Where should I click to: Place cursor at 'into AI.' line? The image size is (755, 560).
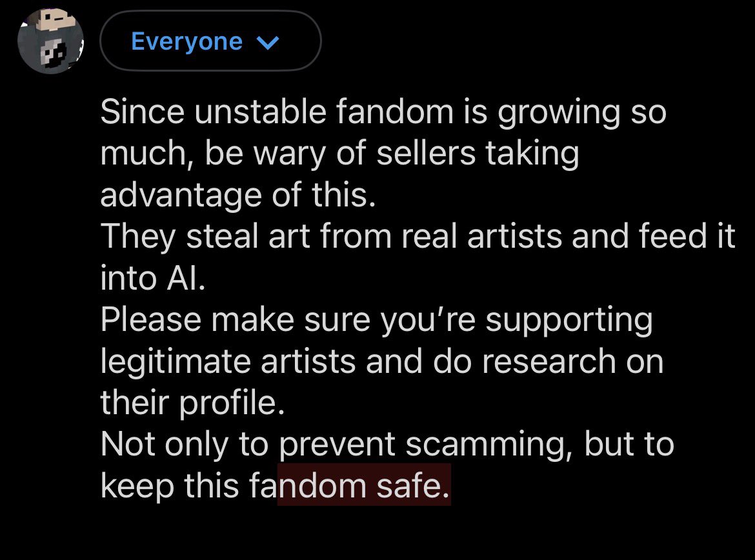point(153,278)
